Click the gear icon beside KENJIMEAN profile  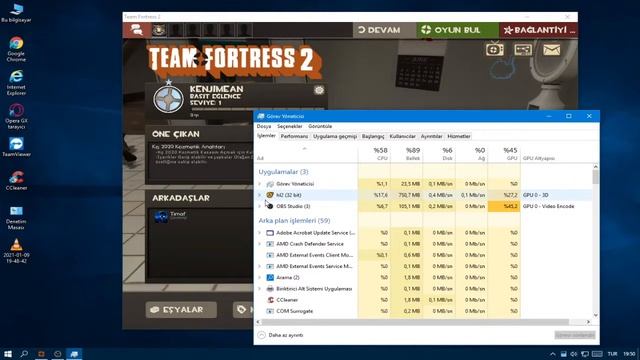click(x=319, y=90)
